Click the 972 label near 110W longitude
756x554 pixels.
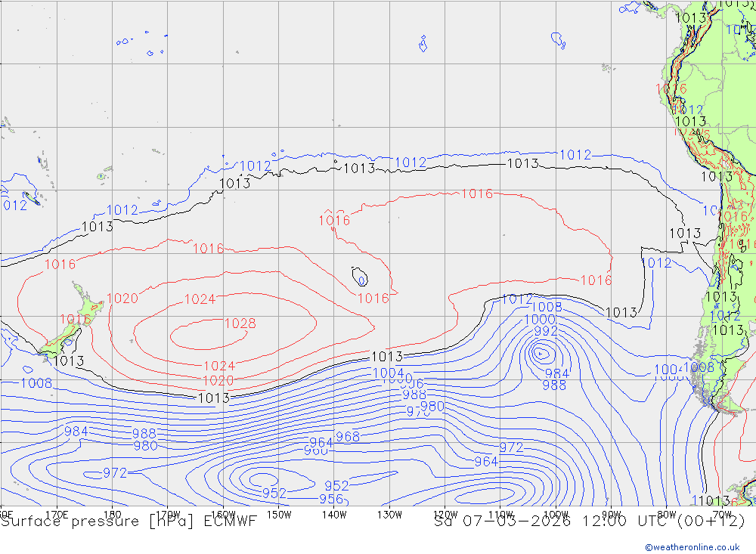(511, 447)
